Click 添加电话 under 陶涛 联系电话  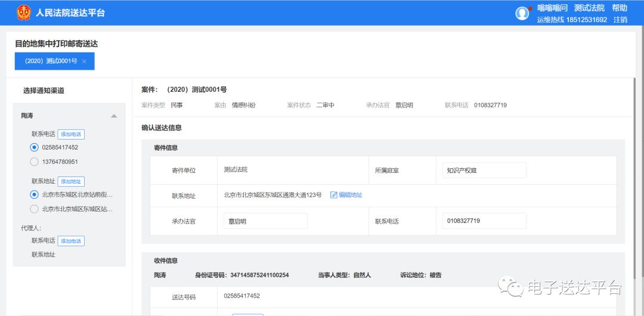pos(71,134)
